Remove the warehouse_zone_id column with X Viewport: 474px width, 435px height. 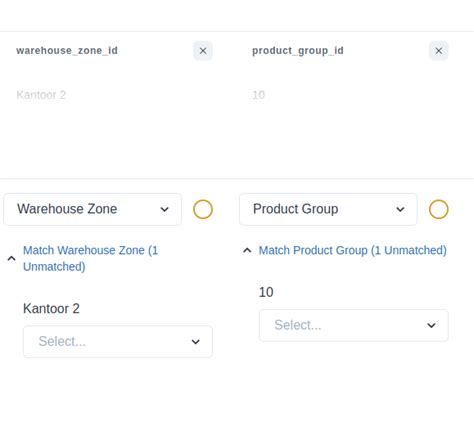pyautogui.click(x=203, y=51)
